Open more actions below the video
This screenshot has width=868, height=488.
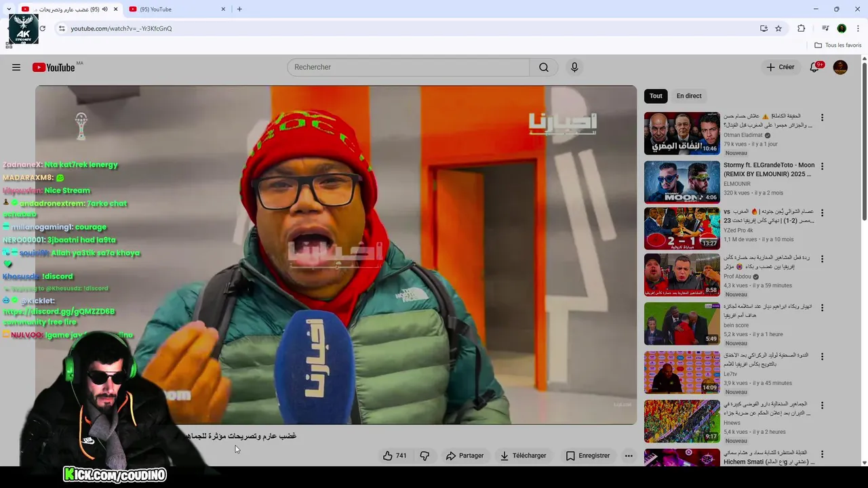[x=629, y=455]
